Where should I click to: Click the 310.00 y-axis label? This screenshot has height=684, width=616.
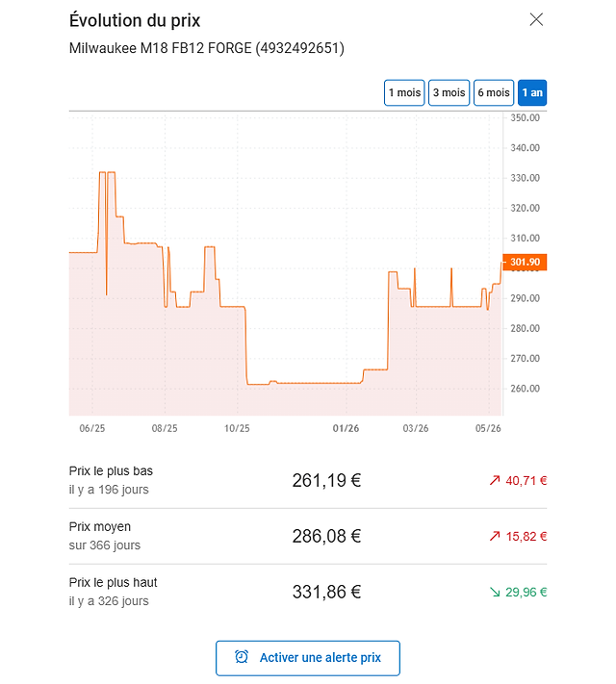tap(526, 239)
